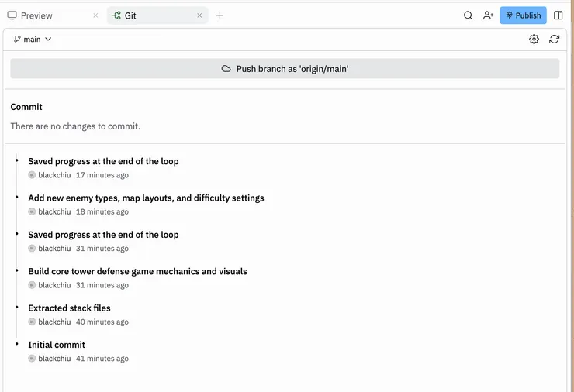Open the 'Saved progress' commit from 31 minutes ago

(x=103, y=235)
